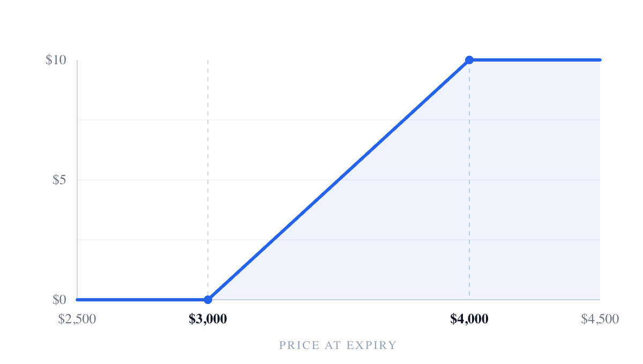Click the flat payoff line at $0
This screenshot has height=364, width=643.
[x=143, y=300]
